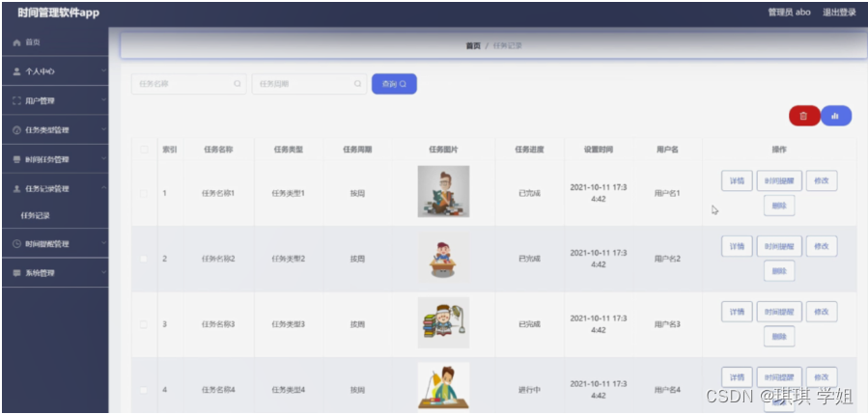
Task: Click the task image thumbnail for 任务名称3
Action: 443,322
